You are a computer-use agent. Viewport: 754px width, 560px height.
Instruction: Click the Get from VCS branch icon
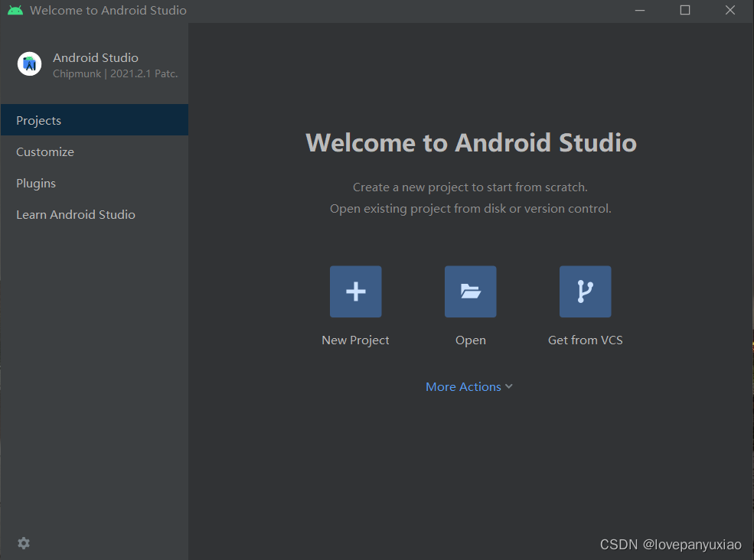[x=586, y=291]
